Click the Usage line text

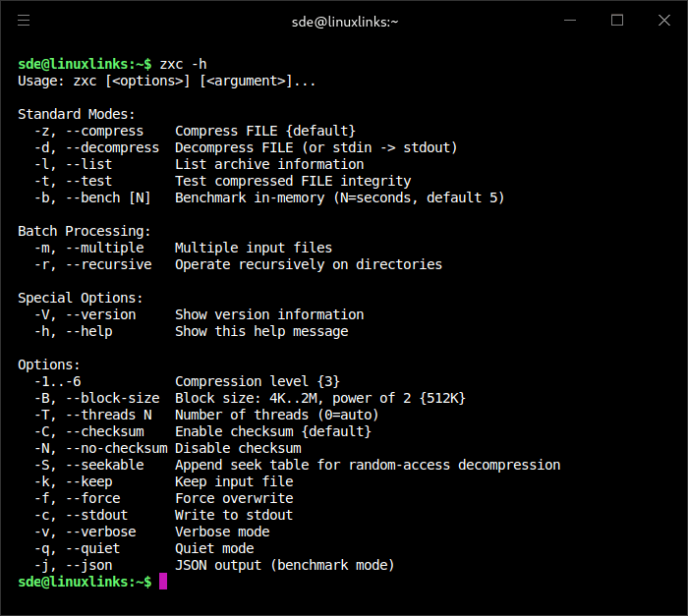click(x=166, y=82)
